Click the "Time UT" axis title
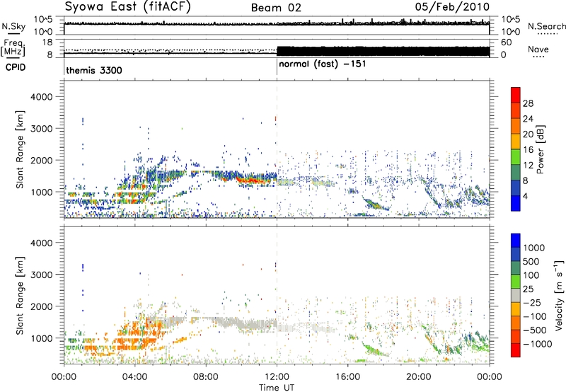Screen dimensions: 566x392 click(277, 388)
